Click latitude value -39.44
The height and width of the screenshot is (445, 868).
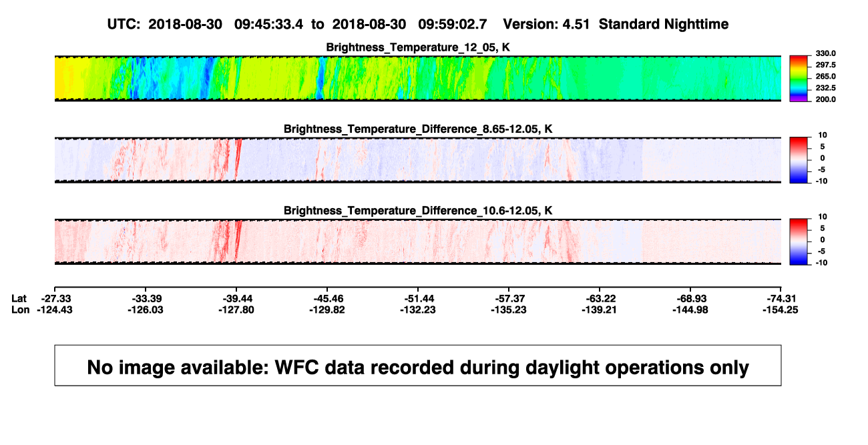point(236,298)
